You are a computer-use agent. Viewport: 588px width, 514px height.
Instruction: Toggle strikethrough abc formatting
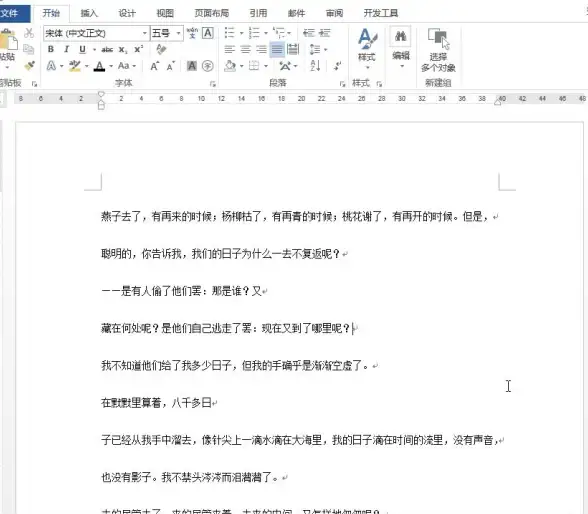click(107, 49)
